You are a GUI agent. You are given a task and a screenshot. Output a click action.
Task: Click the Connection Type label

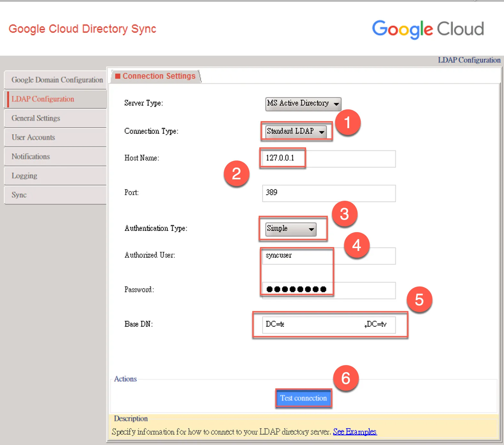click(151, 131)
